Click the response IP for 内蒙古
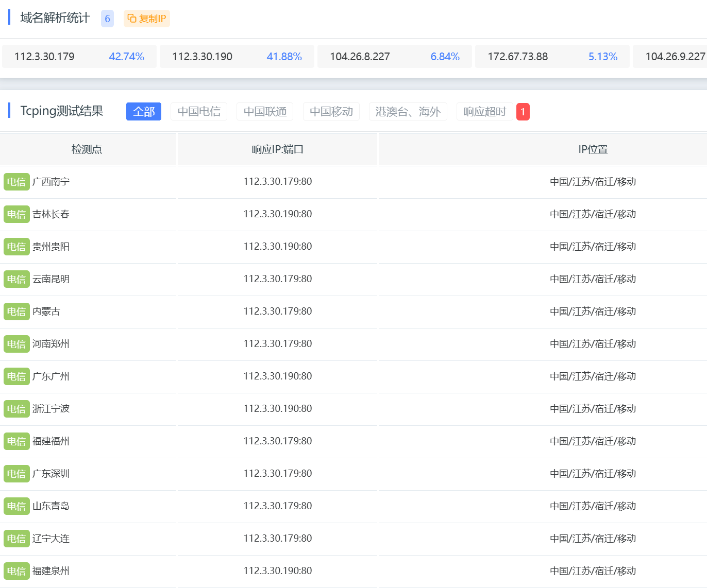 [278, 311]
